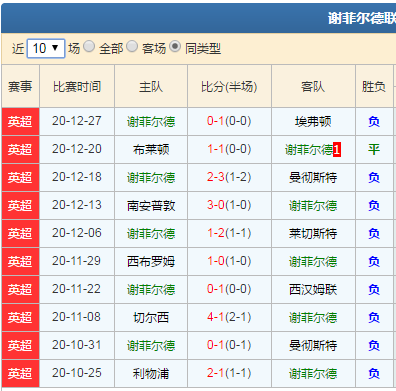Click the date 20-12-18
Viewport: 396px width, 391px height.
pyautogui.click(x=77, y=177)
